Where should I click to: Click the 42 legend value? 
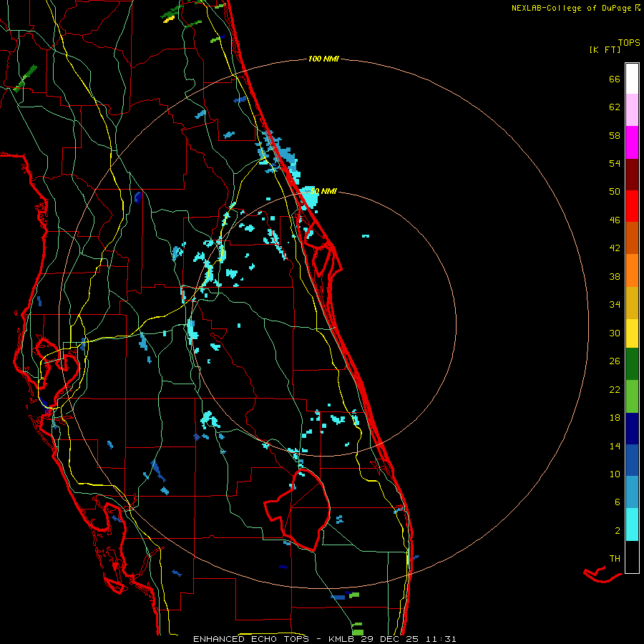(615, 248)
